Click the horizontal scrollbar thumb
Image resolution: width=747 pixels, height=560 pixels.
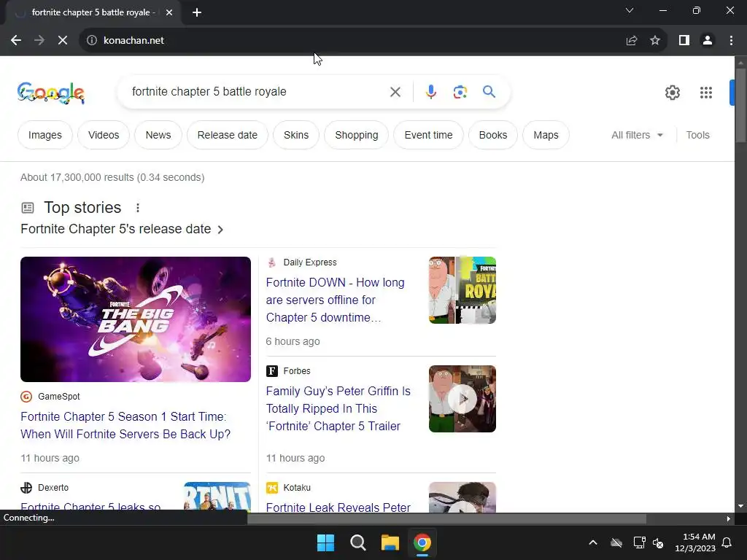tap(446, 518)
